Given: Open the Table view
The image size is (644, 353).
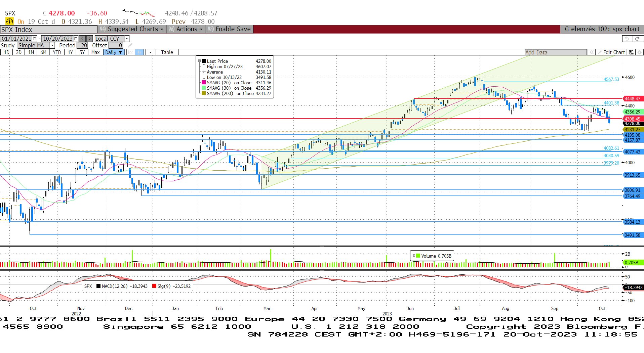Looking at the screenshot, I should click(x=167, y=52).
